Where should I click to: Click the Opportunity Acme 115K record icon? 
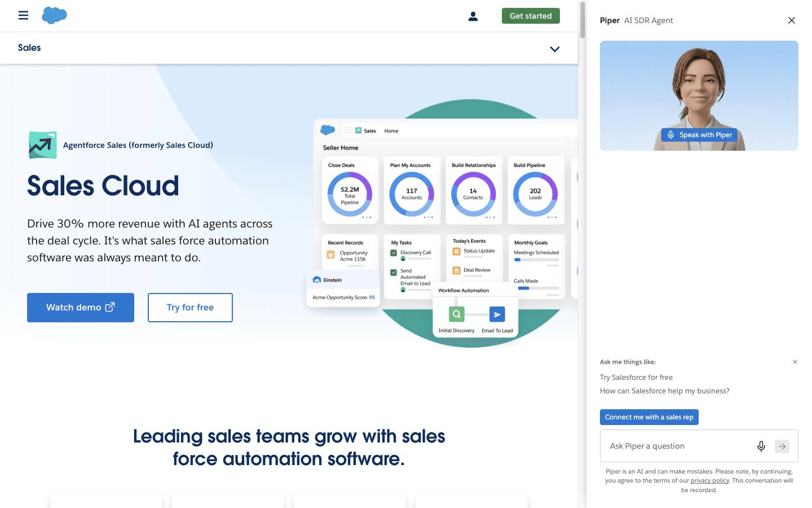(x=331, y=255)
